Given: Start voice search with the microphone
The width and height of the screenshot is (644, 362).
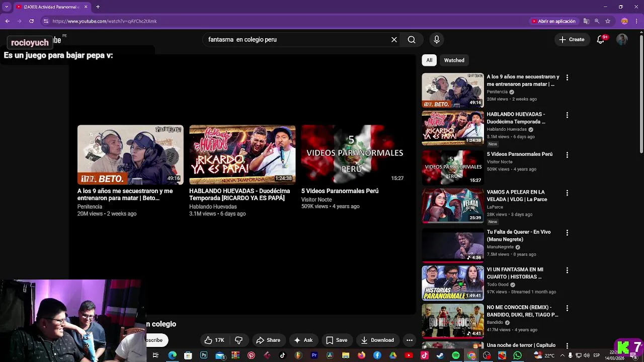Looking at the screenshot, I should pos(436,40).
